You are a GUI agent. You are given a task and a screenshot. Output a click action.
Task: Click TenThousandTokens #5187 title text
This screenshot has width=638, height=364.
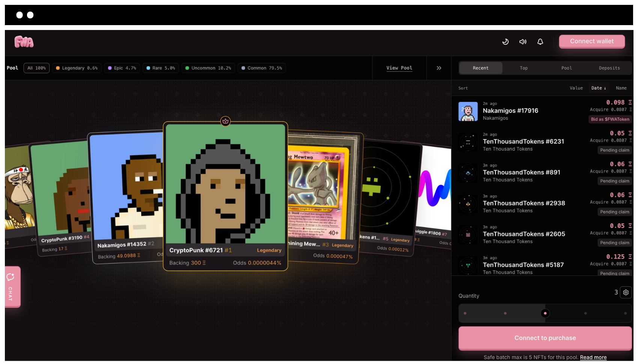coord(523,265)
